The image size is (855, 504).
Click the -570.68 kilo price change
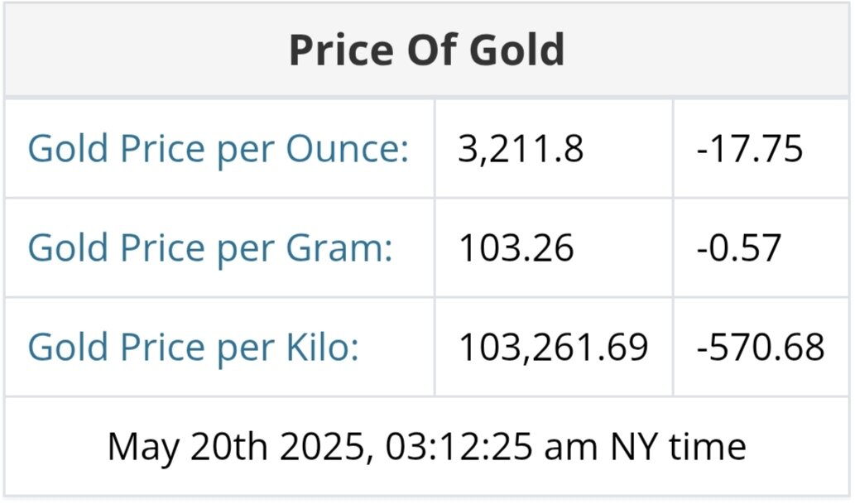(761, 348)
